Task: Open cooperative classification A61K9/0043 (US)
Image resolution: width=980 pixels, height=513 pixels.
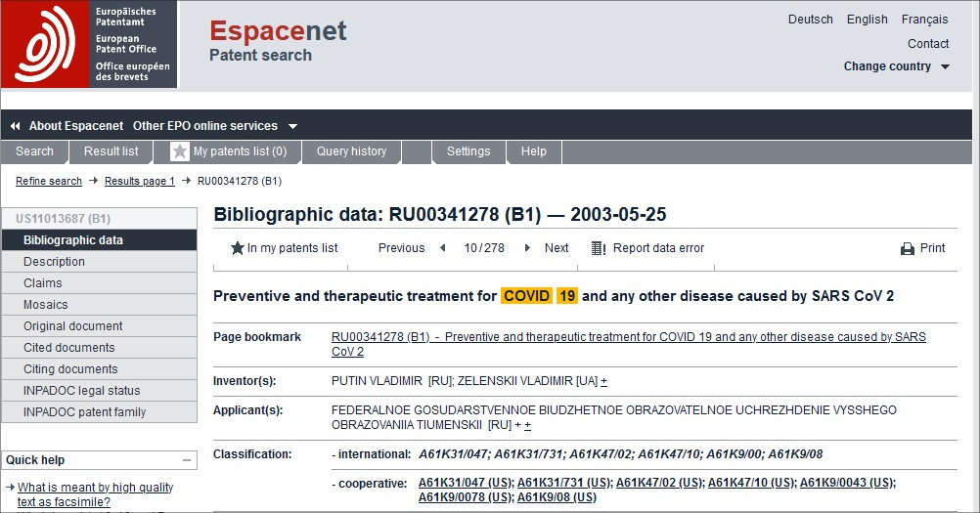Action: coord(848,483)
